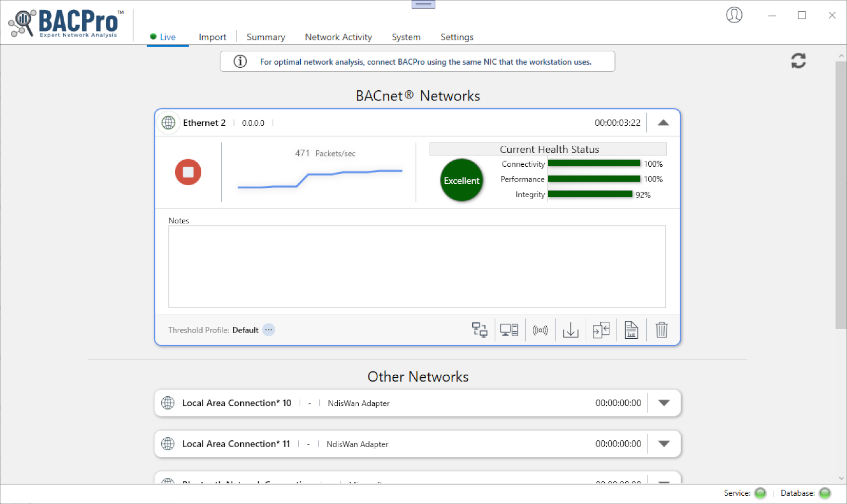847x504 pixels.
Task: Click the Performance health bar
Action: pyautogui.click(x=594, y=179)
